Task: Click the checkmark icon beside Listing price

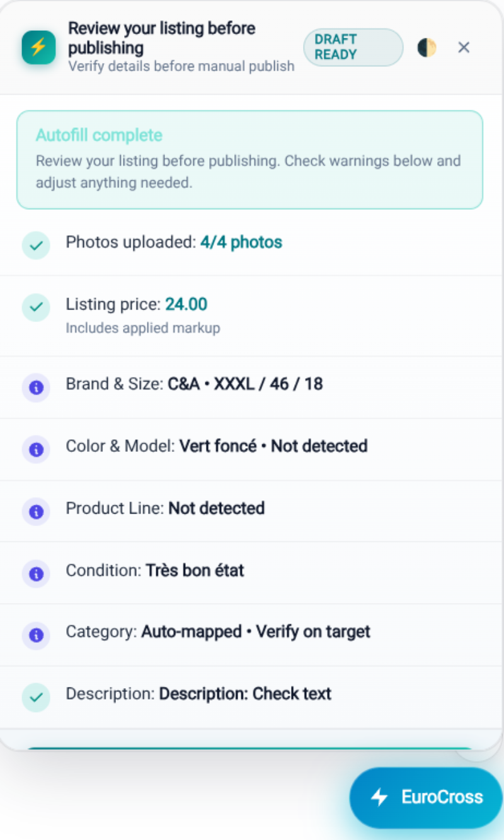Action: [36, 307]
